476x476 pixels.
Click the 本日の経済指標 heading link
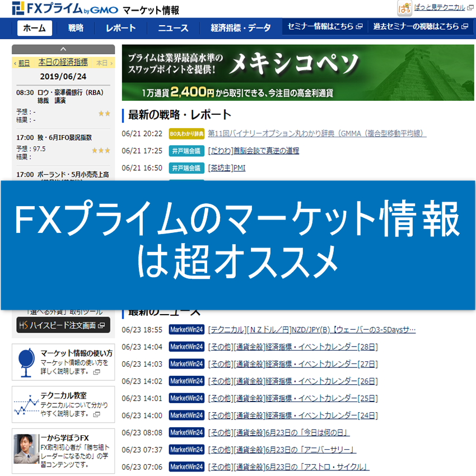click(x=63, y=62)
